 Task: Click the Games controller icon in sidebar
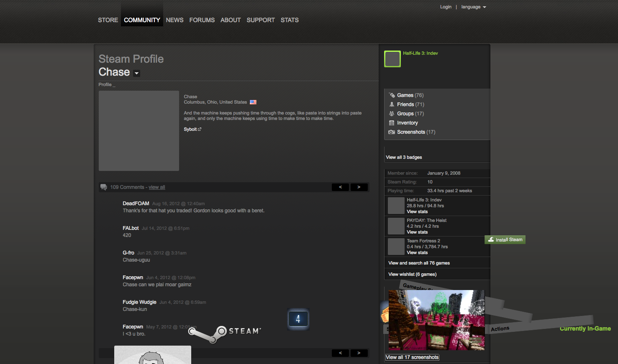tap(392, 95)
